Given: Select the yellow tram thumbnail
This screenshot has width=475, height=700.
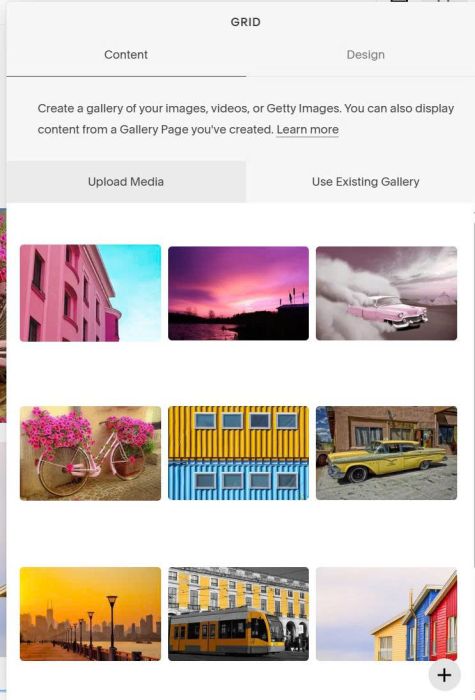Looking at the screenshot, I should pos(238,614).
